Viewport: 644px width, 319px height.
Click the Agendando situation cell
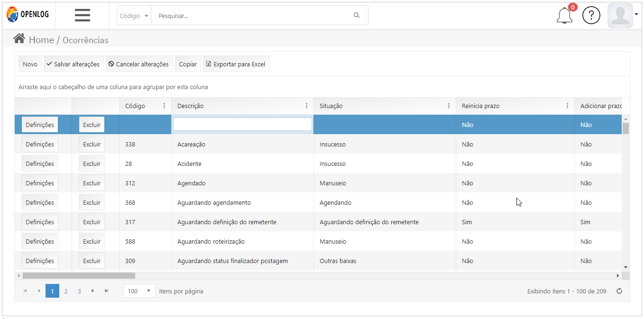coord(385,202)
